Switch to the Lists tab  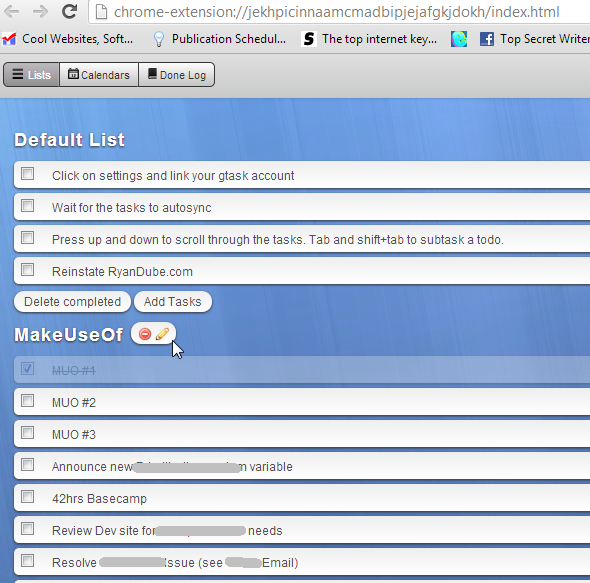coord(32,75)
